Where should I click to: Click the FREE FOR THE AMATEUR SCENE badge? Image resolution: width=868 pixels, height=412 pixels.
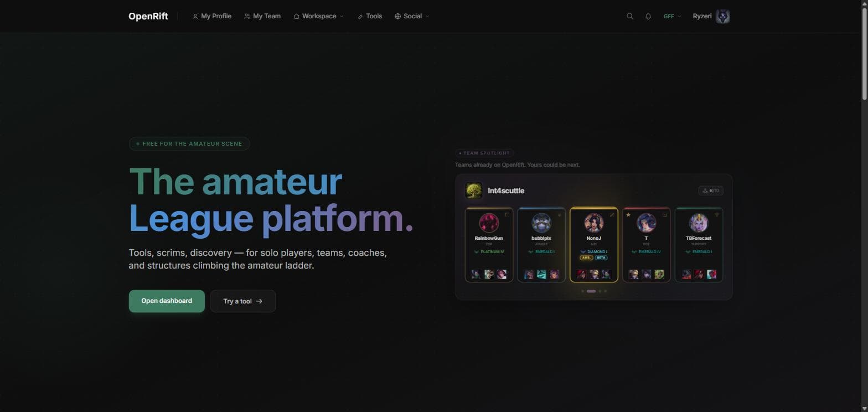coord(189,144)
